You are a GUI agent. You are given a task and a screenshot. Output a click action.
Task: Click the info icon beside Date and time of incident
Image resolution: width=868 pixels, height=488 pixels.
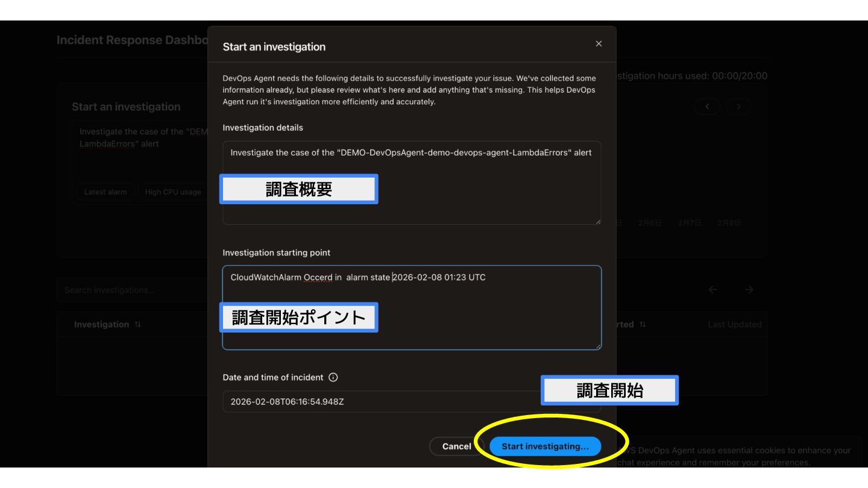pos(333,378)
